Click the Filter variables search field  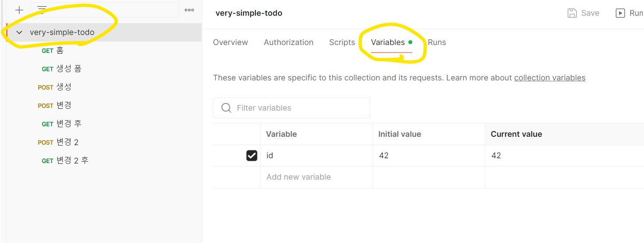(292, 108)
